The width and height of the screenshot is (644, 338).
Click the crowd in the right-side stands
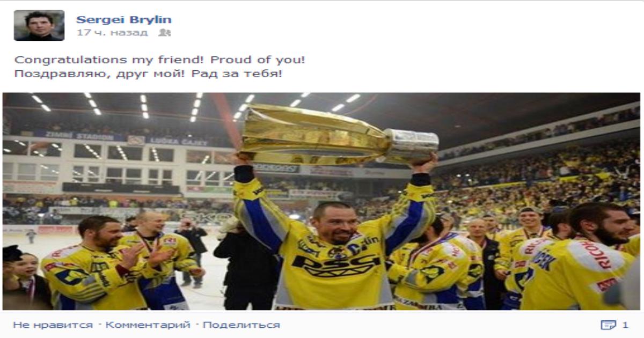[537, 177]
